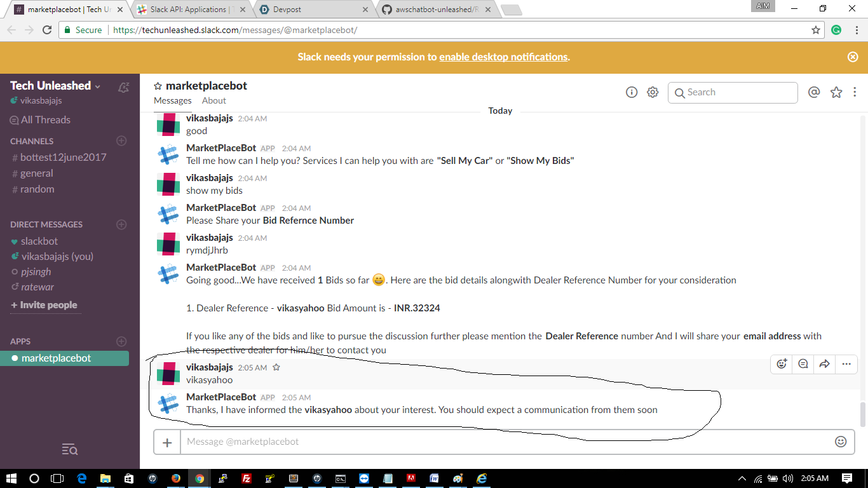The width and height of the screenshot is (868, 488).
Task: Switch to the About tab
Action: tap(214, 100)
